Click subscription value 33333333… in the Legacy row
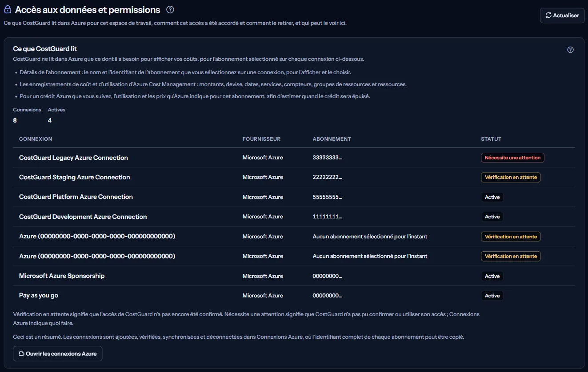588x372 pixels. coord(328,158)
